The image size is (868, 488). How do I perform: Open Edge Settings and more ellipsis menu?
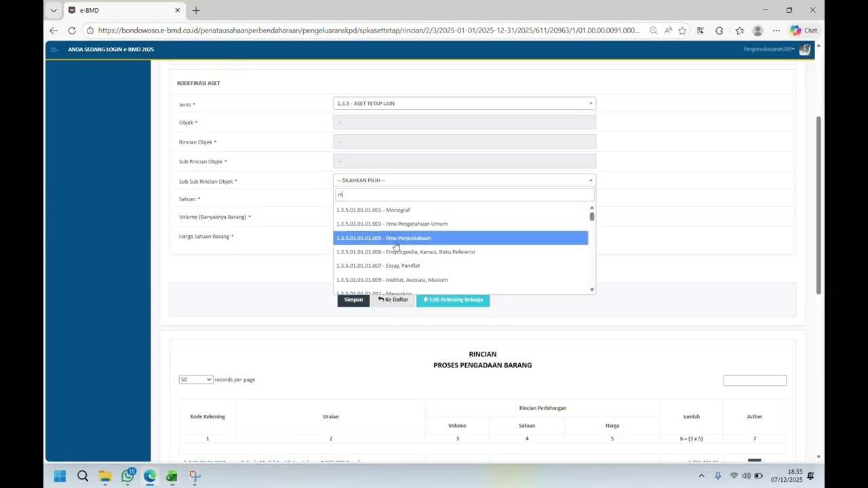pos(776,30)
